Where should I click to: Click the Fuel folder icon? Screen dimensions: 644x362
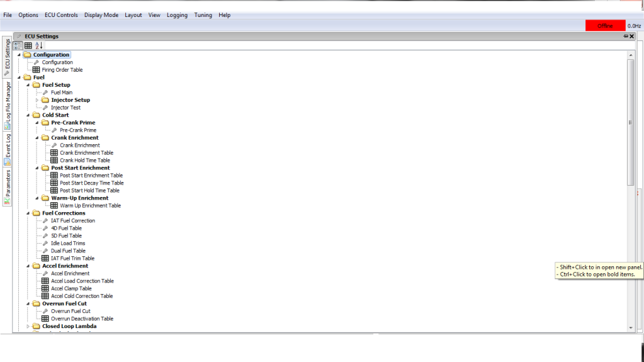[x=28, y=77]
